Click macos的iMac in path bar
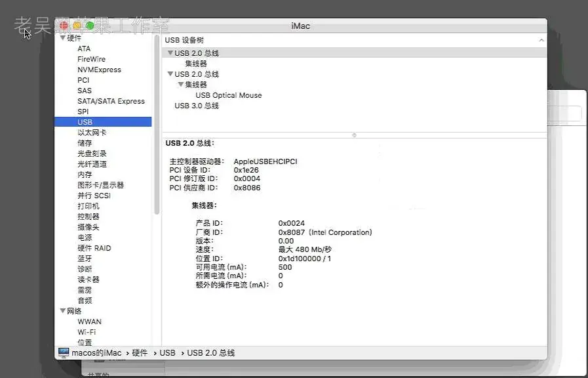Viewport: 588px width, 378px height. (x=96, y=353)
